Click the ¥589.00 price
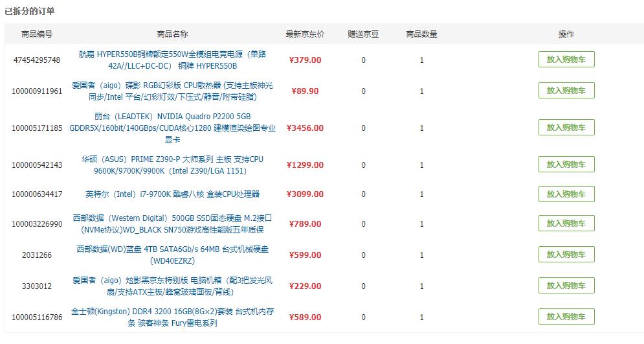644x344 pixels. (x=305, y=317)
